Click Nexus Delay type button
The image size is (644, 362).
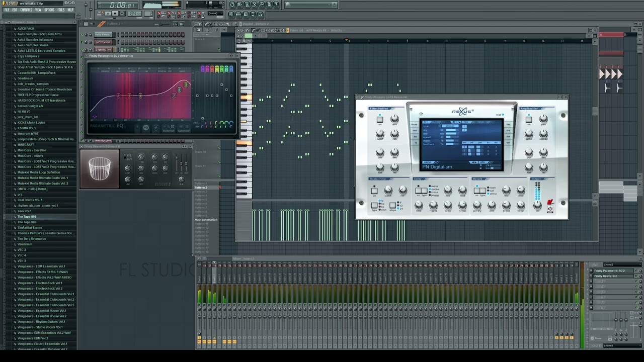coord(424,191)
